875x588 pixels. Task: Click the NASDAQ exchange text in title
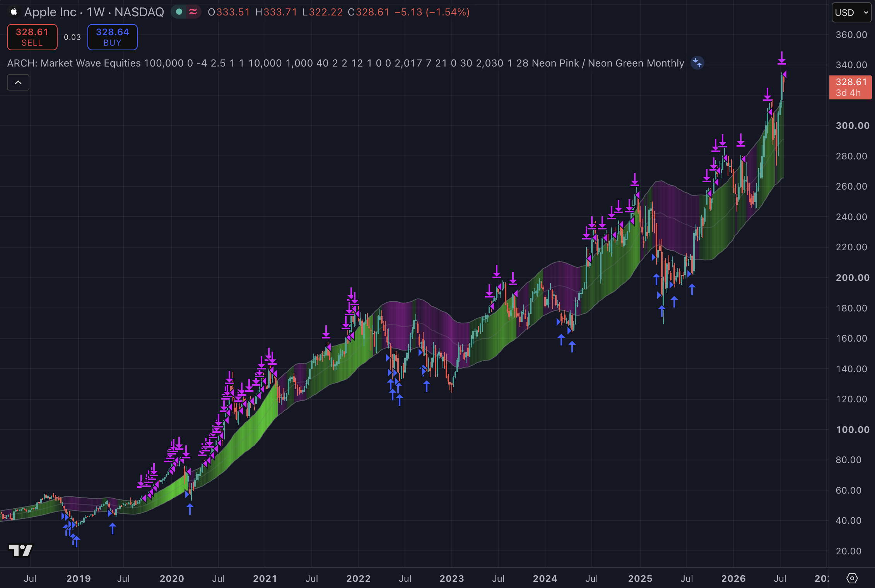[139, 12]
